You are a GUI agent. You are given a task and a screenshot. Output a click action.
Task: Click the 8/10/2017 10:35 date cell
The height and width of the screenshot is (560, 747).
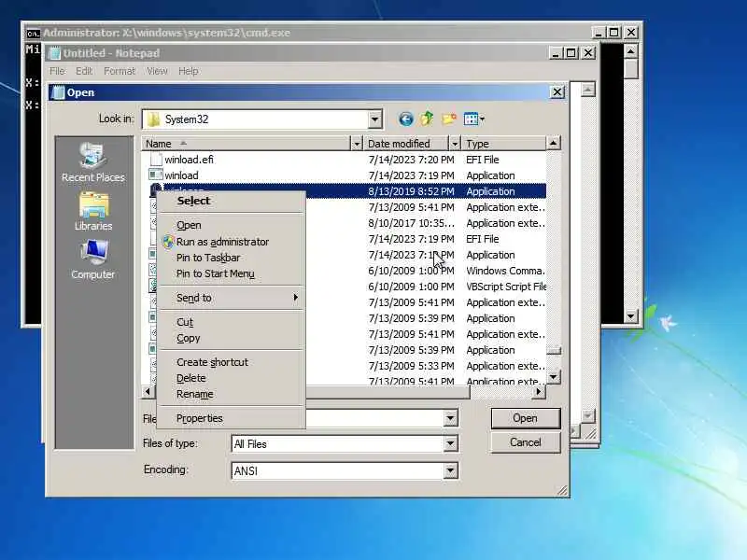pyautogui.click(x=411, y=223)
